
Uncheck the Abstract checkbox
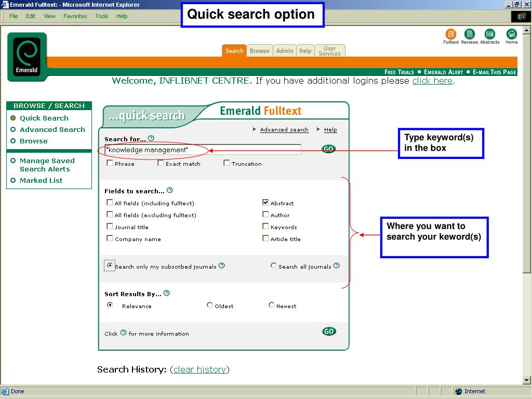(x=265, y=203)
